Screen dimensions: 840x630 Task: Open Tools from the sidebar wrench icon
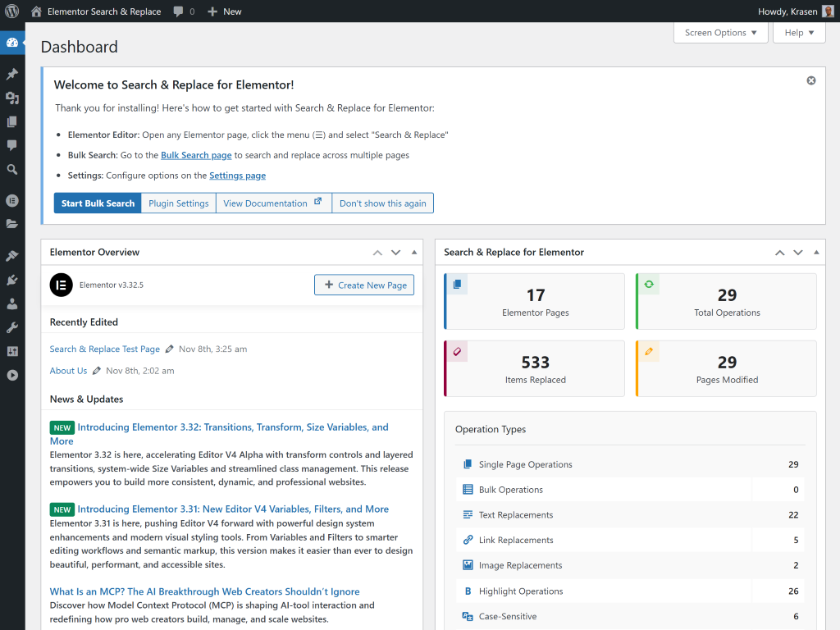12,327
